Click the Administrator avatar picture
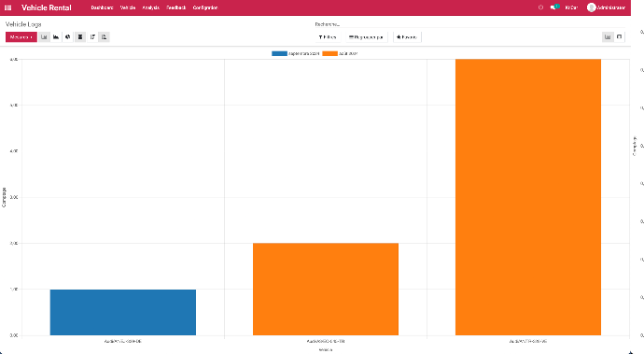644x354 pixels. [x=591, y=7]
